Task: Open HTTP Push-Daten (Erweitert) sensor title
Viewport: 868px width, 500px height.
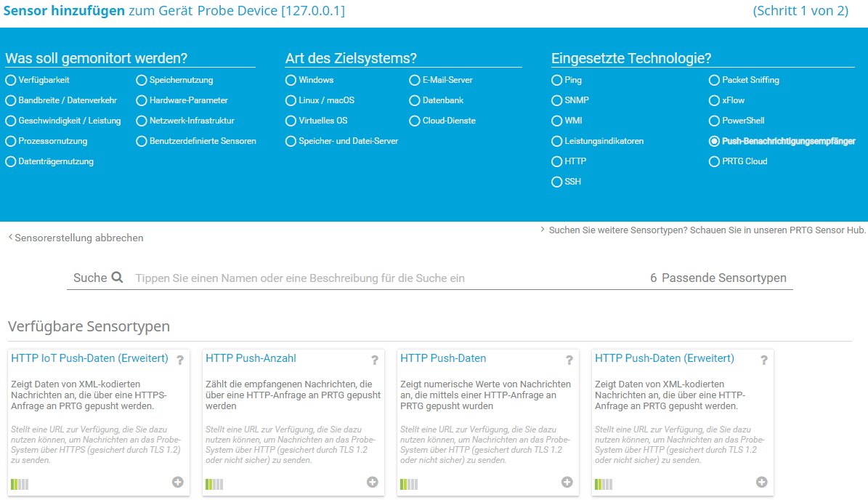Action: (664, 358)
